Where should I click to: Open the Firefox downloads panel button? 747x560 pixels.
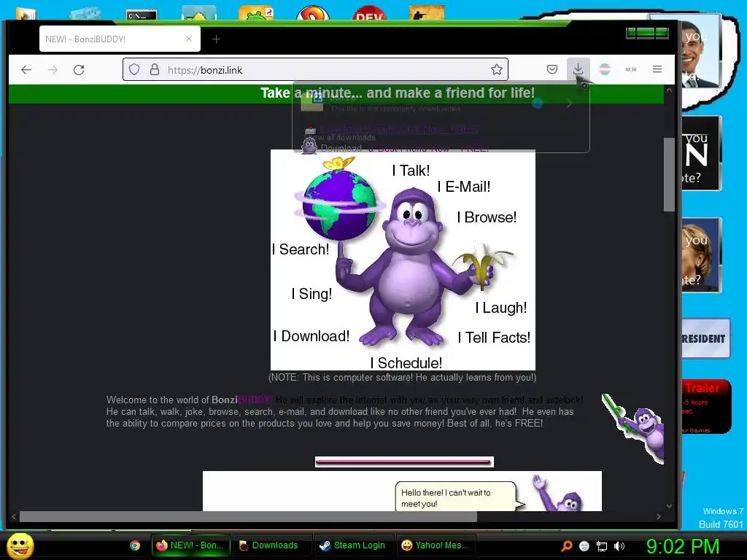tap(578, 69)
